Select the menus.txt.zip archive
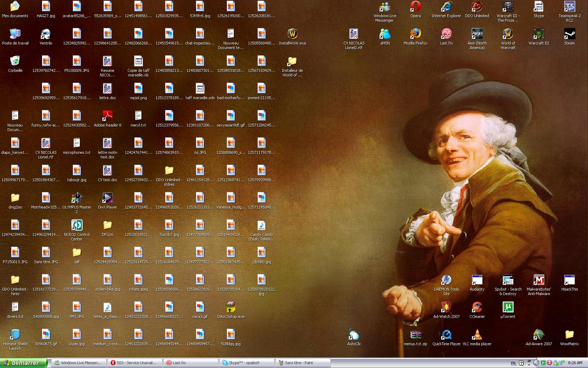 pyautogui.click(x=415, y=338)
